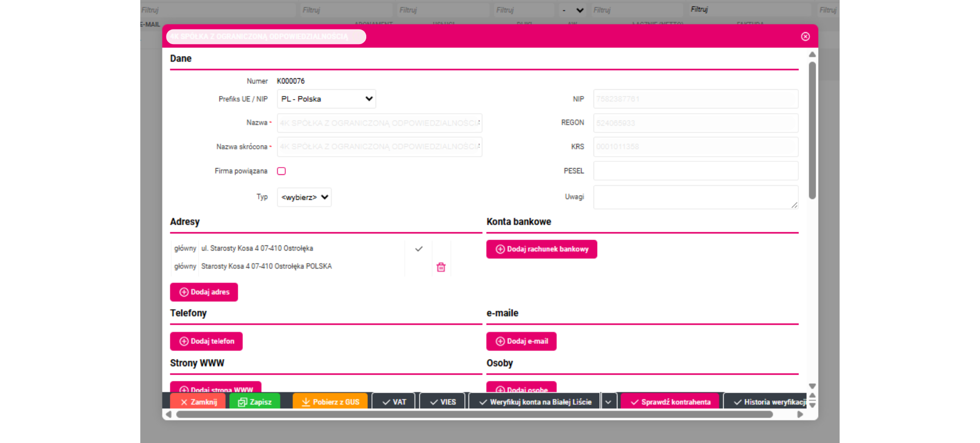This screenshot has width=980, height=443.
Task: Run the VIES verification check
Action: [443, 402]
